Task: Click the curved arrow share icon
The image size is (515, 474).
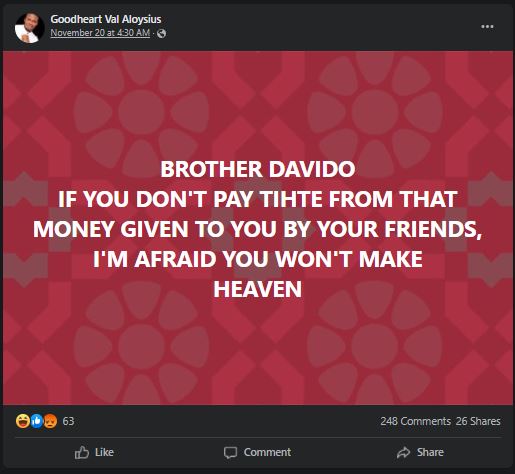Action: (403, 452)
